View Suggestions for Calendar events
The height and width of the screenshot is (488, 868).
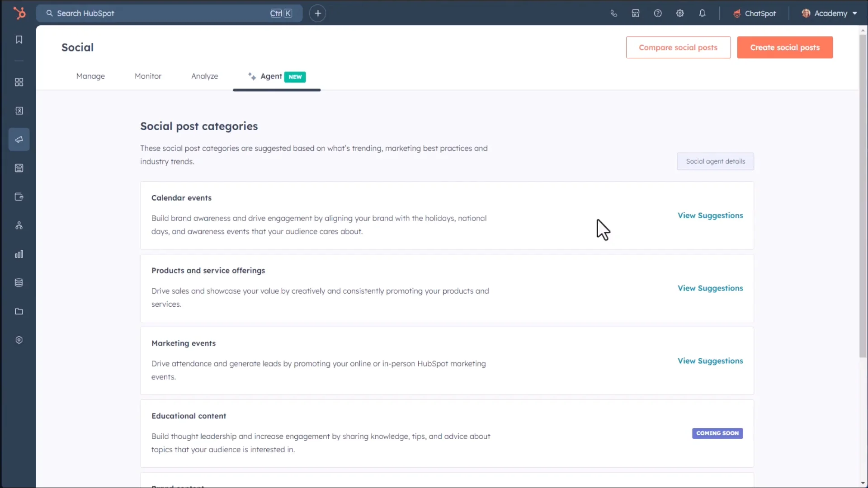tap(710, 216)
